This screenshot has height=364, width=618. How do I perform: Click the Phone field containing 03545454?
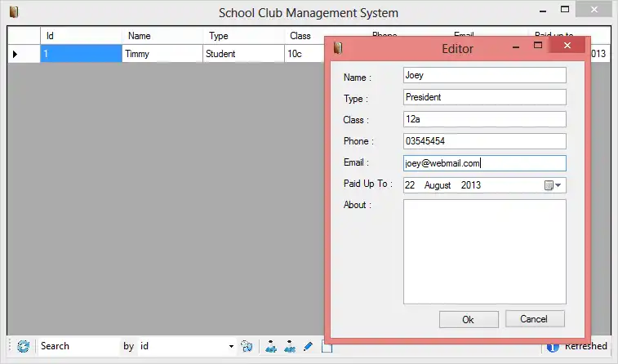[484, 141]
